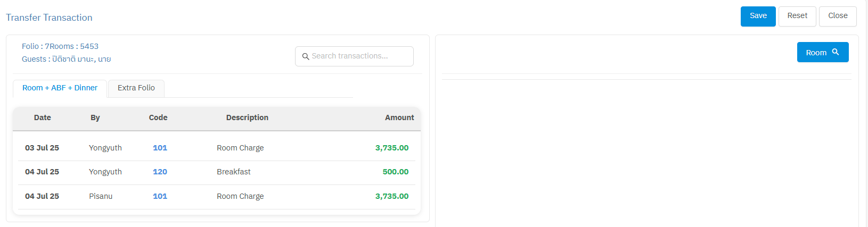The image size is (868, 227).
Task: Click the Amount column header
Action: (x=399, y=117)
